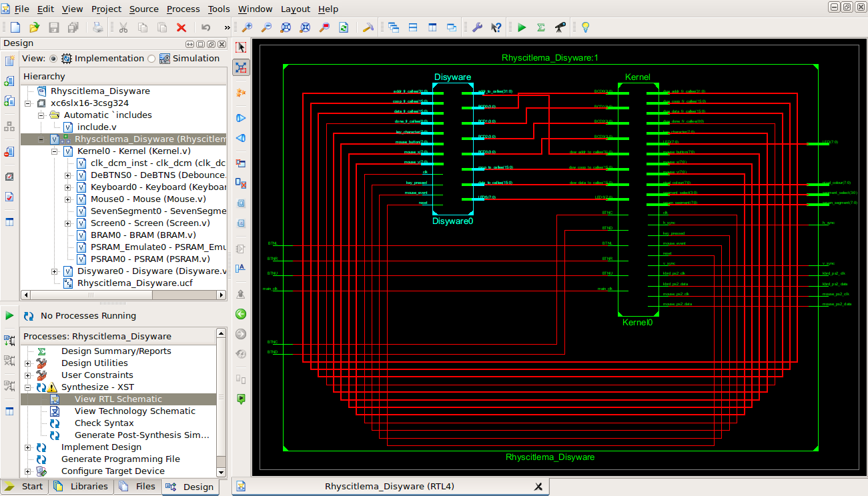Collapse the xc6slx16-3csg324 tree node
This screenshot has height=496, width=868.
coord(28,103)
